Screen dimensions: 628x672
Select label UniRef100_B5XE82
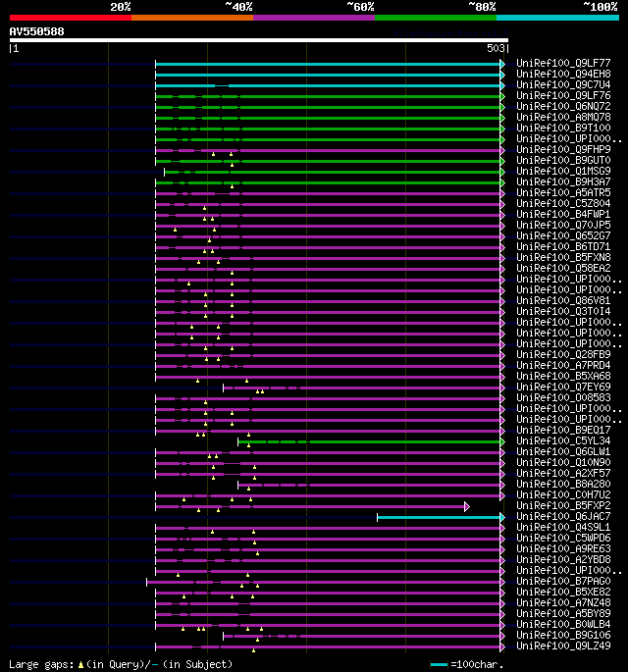pos(563,592)
